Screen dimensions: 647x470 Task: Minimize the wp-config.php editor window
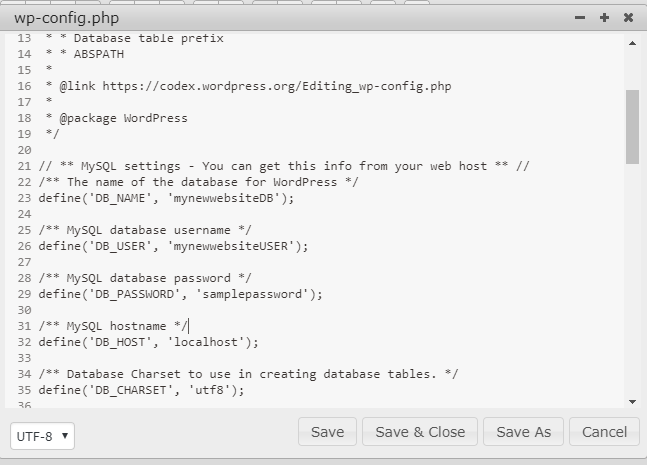tap(580, 18)
